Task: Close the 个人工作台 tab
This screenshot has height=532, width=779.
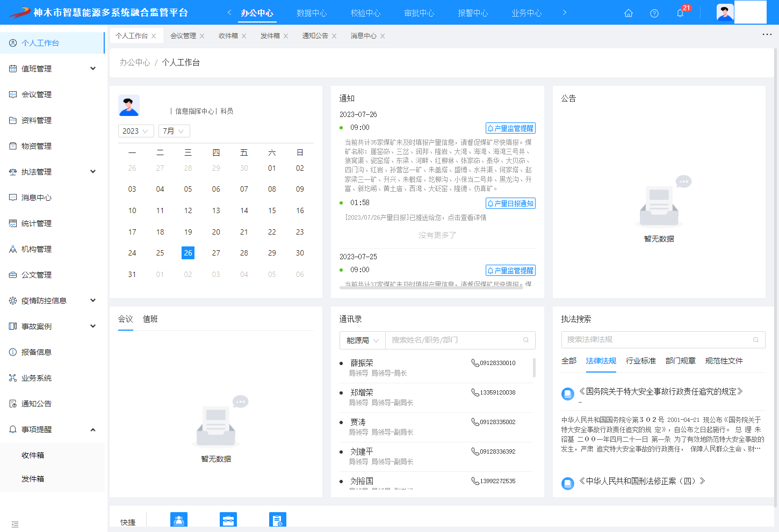Action: point(154,36)
